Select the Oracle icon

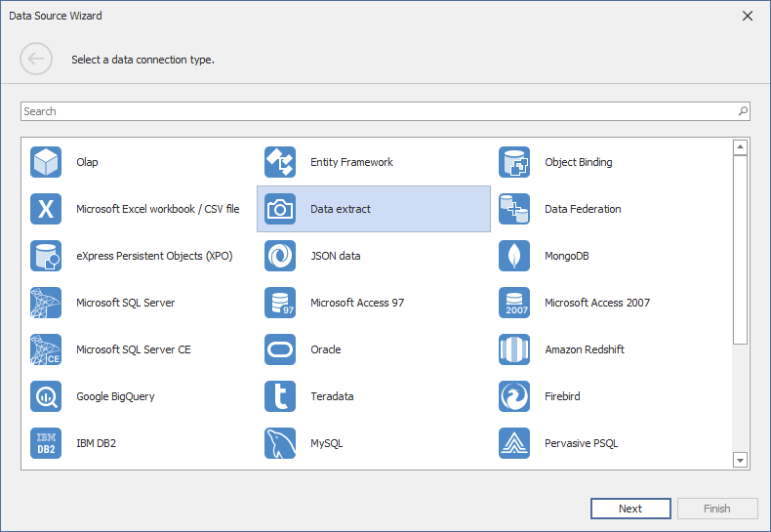tap(280, 349)
